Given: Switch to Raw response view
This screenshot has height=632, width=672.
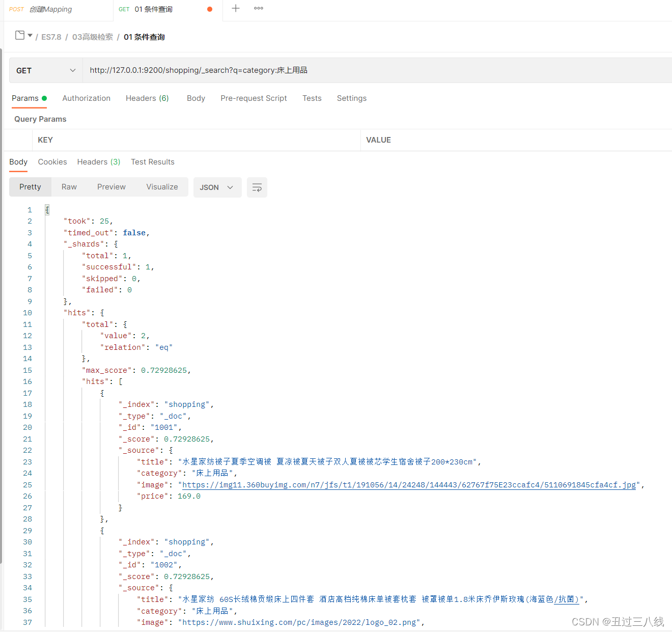Looking at the screenshot, I should pyautogui.click(x=69, y=187).
